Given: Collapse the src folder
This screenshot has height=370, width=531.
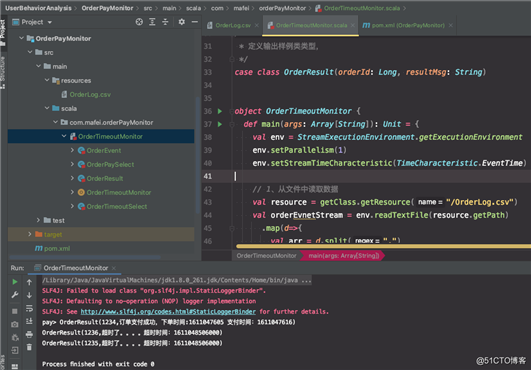Looking at the screenshot, I should [x=30, y=52].
